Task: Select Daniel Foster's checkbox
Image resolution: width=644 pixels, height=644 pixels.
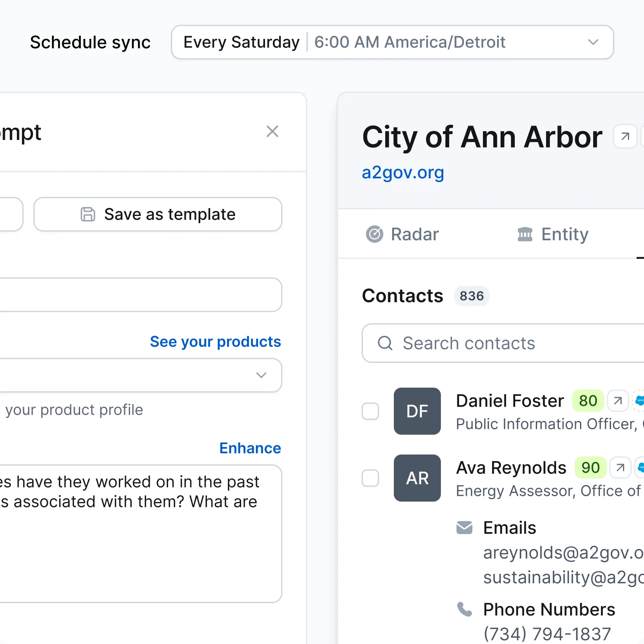Action: click(x=370, y=411)
